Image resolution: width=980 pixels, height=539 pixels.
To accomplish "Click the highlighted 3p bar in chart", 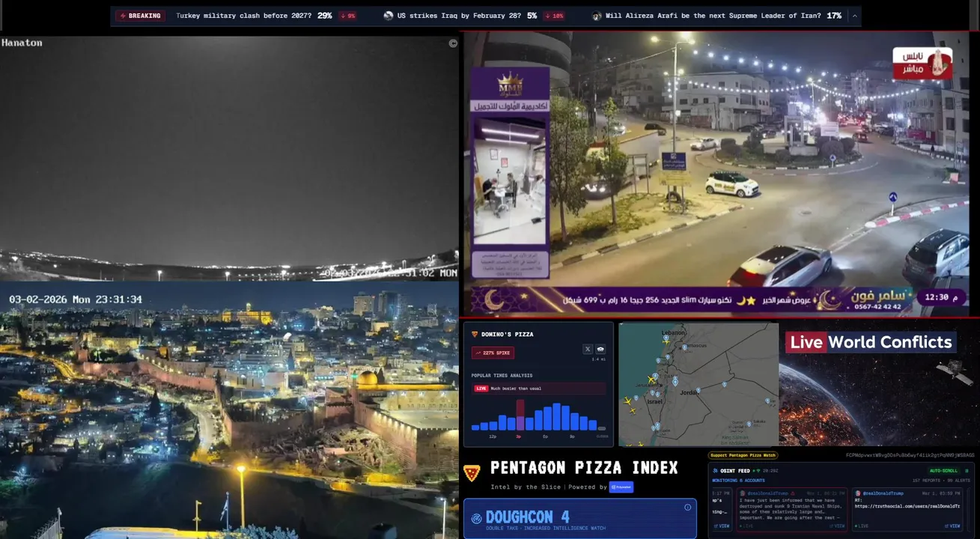I will point(520,415).
